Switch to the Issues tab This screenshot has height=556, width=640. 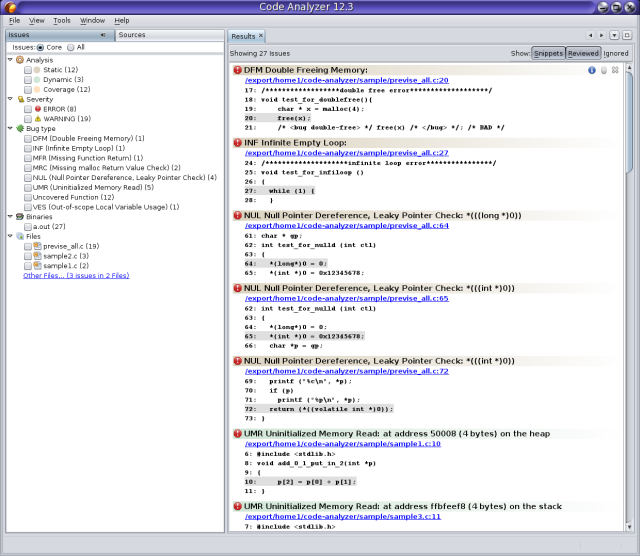pyautogui.click(x=60, y=35)
